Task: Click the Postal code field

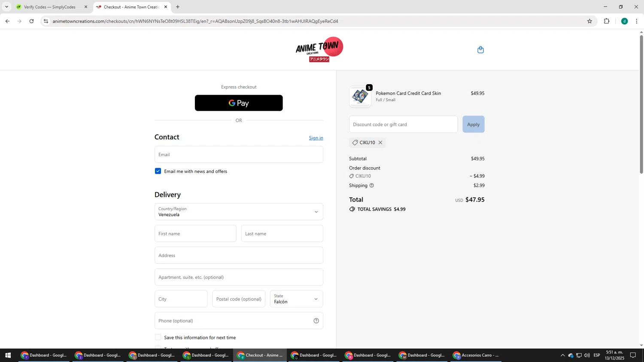Action: pyautogui.click(x=239, y=299)
